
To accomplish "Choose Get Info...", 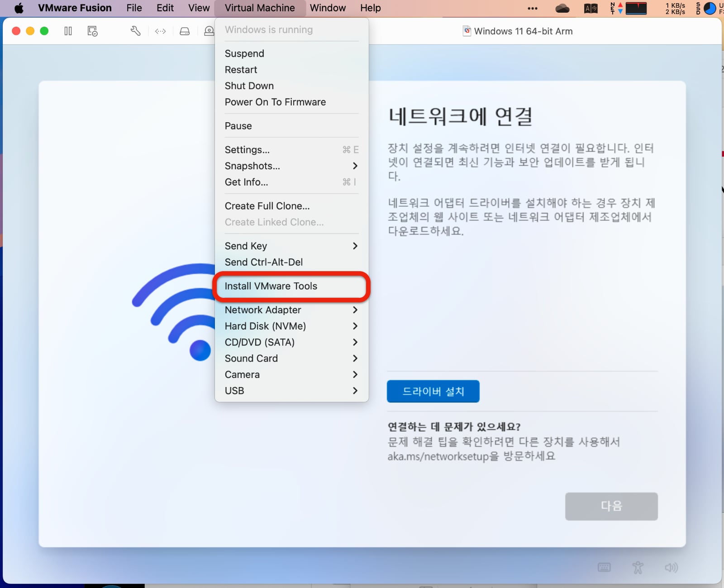I will coord(291,182).
